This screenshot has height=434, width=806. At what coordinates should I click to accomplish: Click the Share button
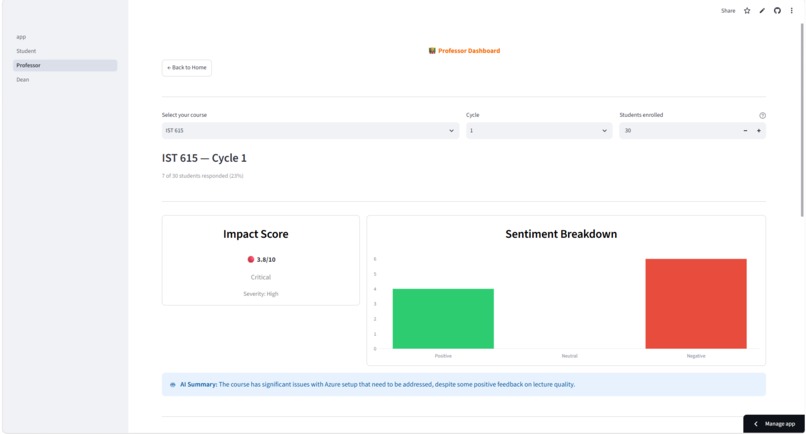728,11
